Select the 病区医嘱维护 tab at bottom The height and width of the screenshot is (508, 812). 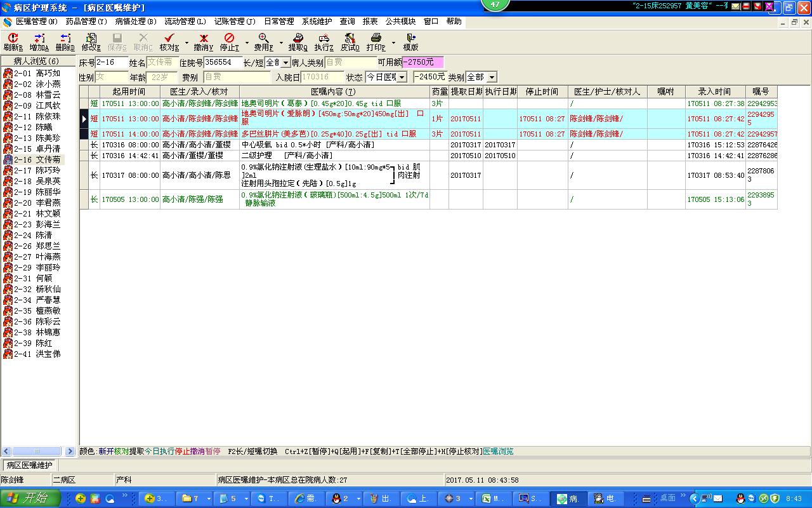point(29,465)
